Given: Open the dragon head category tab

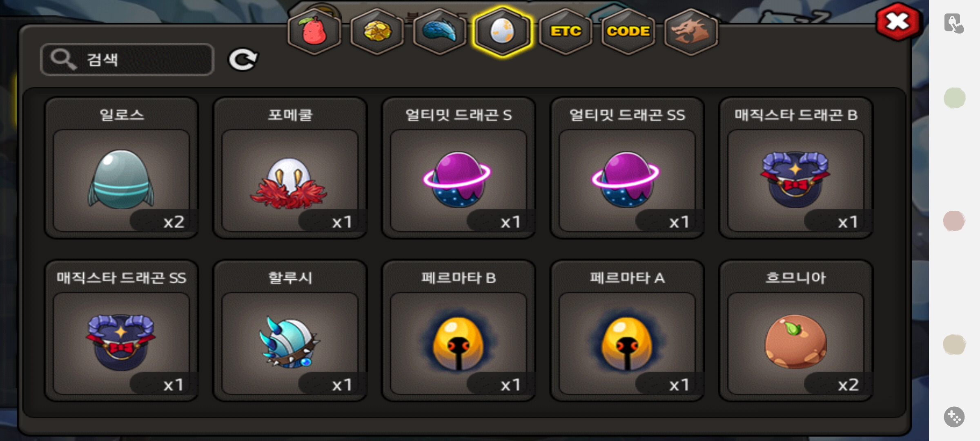Looking at the screenshot, I should [691, 31].
